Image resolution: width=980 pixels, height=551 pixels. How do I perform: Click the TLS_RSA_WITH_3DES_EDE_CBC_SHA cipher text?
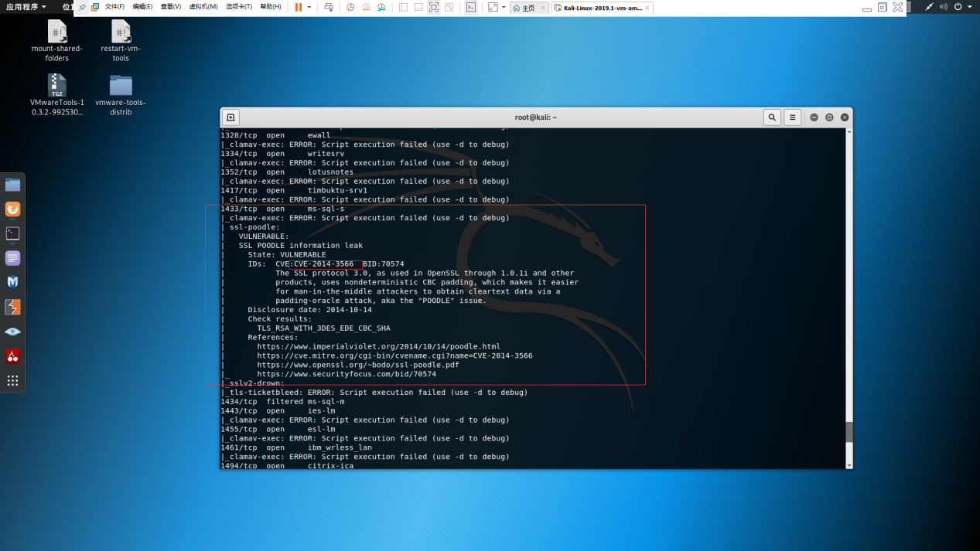pyautogui.click(x=323, y=328)
